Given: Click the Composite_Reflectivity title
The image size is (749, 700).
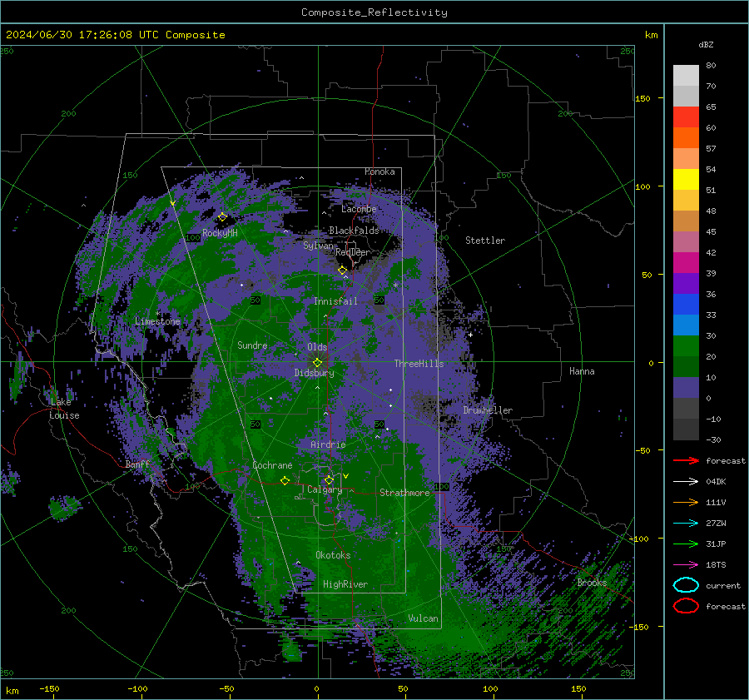Looking at the screenshot, I should 374,12.
